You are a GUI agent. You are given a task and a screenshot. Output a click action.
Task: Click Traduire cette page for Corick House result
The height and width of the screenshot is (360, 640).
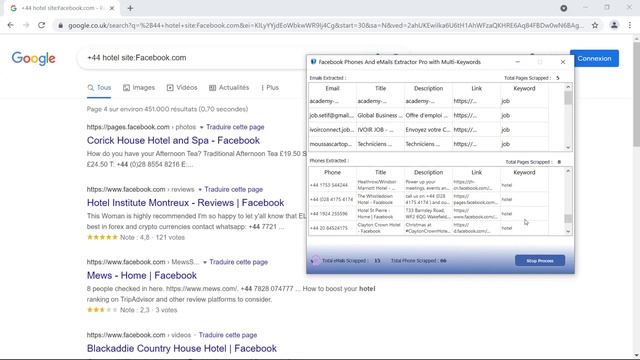click(x=235, y=127)
